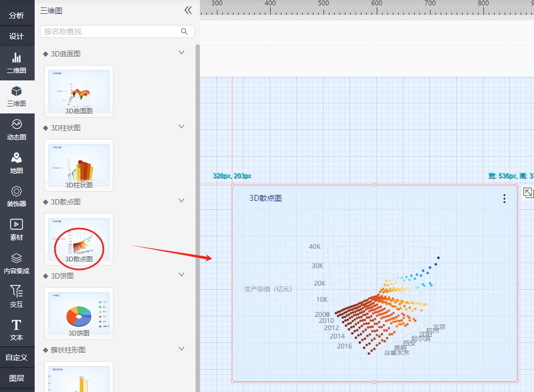Click the 按名称查找 search field
The width and height of the screenshot is (534, 392).
click(x=109, y=31)
